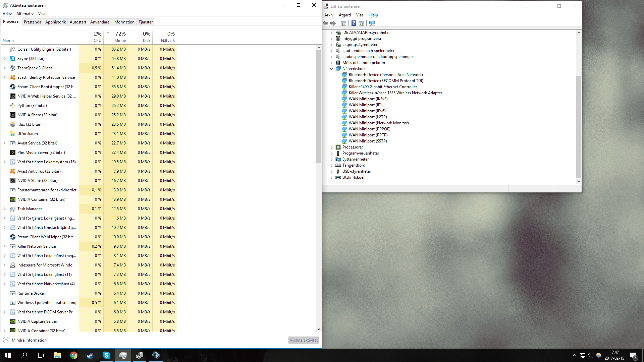Switch to the Användare tab

(x=100, y=22)
